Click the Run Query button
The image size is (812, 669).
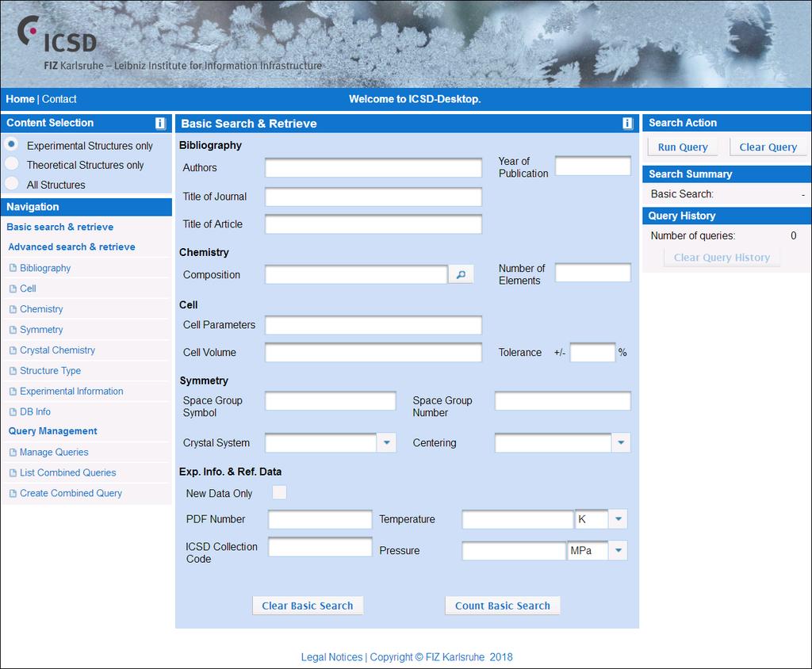pos(683,147)
